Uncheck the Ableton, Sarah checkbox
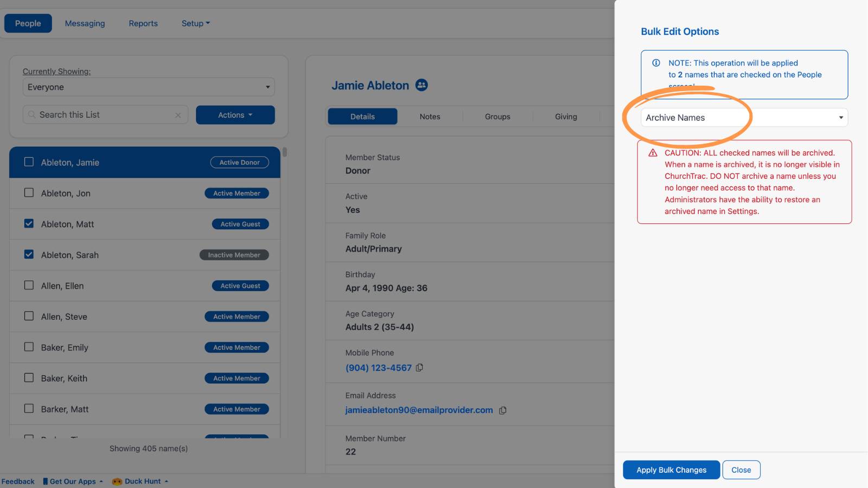 click(x=29, y=254)
